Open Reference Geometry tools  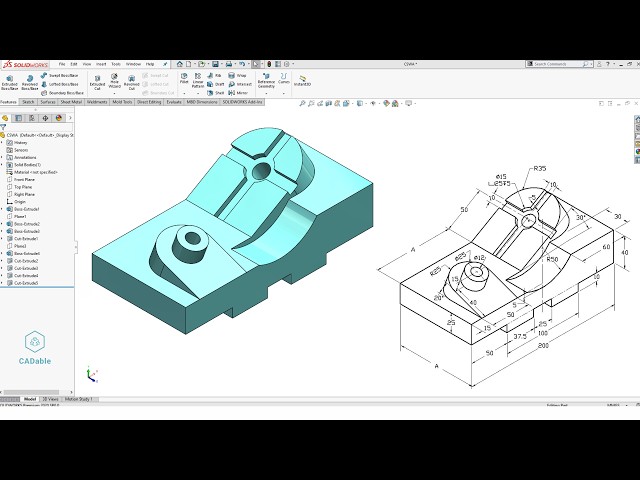click(266, 81)
